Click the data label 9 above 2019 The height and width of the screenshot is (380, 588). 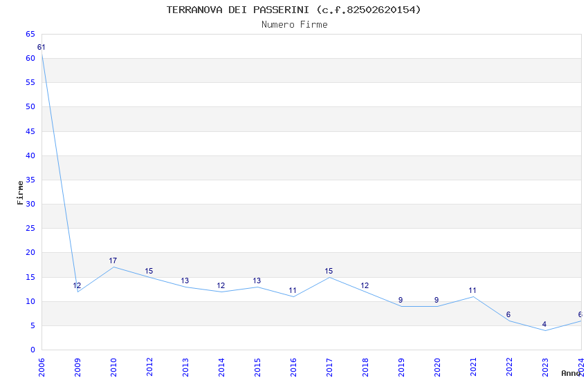click(x=401, y=301)
